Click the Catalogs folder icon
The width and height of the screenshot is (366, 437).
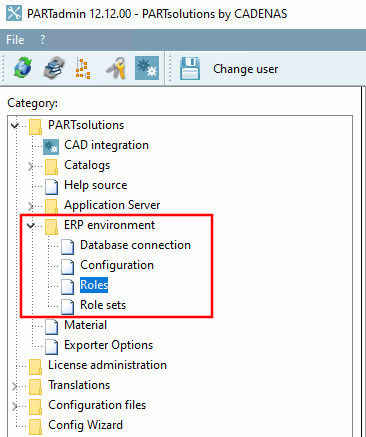tap(51, 167)
